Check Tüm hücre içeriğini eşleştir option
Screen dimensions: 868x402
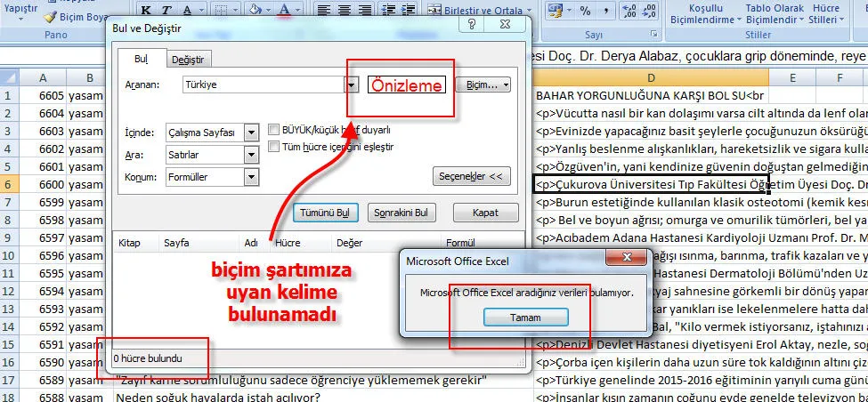click(274, 147)
